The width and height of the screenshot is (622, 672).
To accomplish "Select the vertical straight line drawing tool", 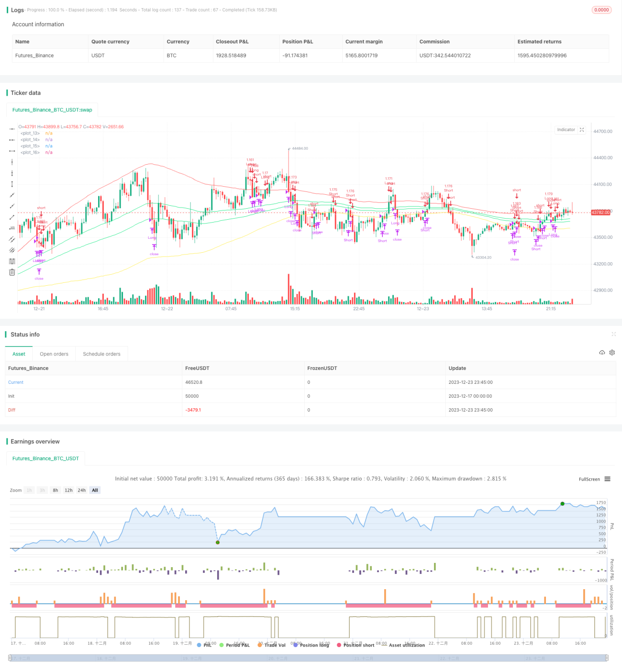I will click(x=12, y=162).
